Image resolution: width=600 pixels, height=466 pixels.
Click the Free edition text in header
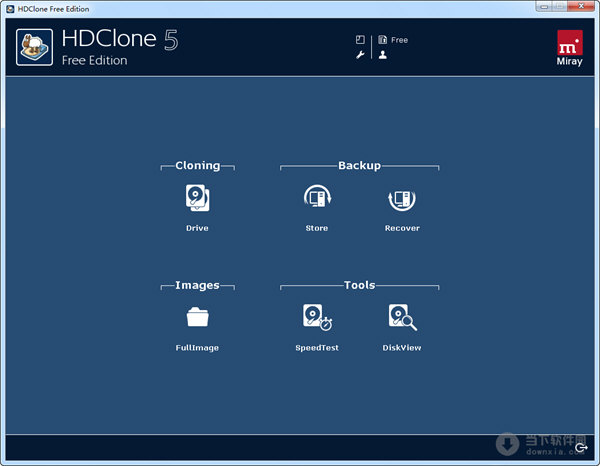coord(399,40)
